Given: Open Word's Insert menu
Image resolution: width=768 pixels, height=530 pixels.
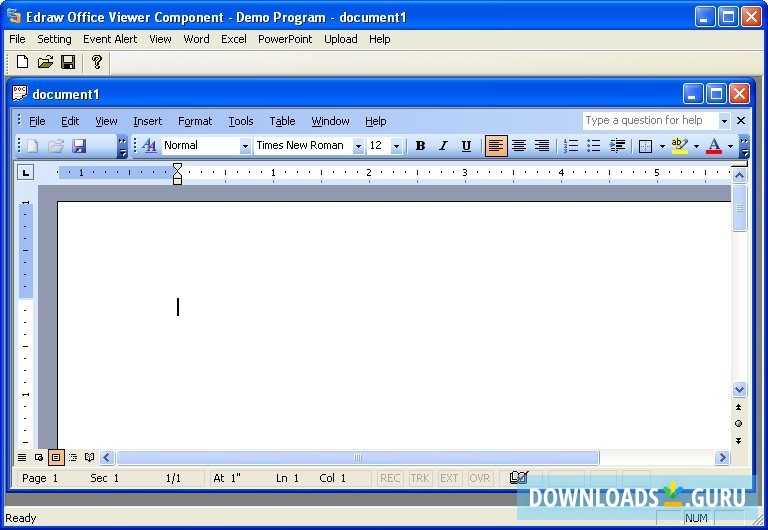Looking at the screenshot, I should click(x=147, y=121).
